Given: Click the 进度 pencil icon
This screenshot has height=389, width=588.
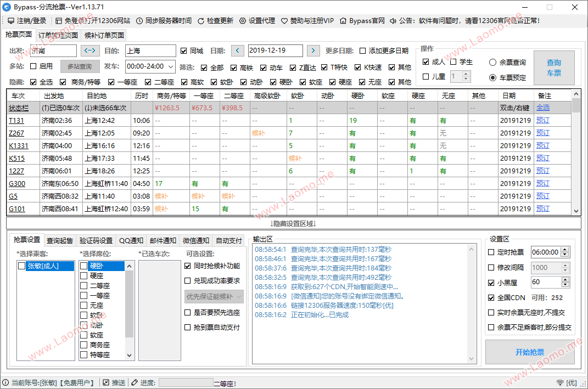Looking at the screenshot, I should click(135, 382).
